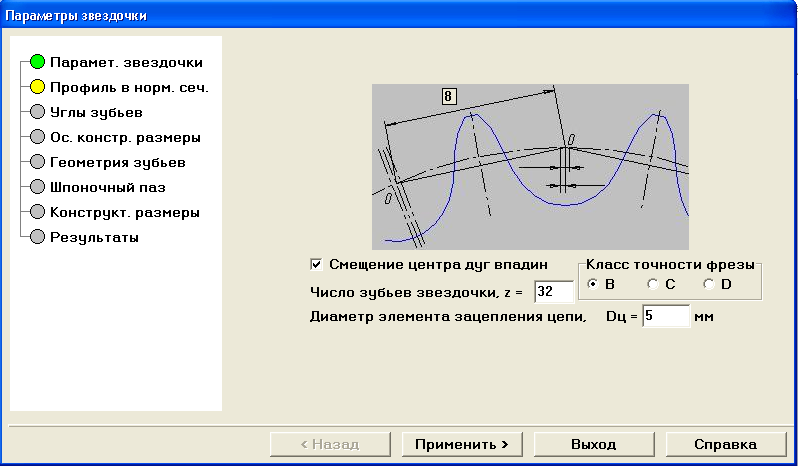Click the Класс точности фрезы group title
Image resolution: width=798 pixels, height=466 pixels.
point(670,265)
